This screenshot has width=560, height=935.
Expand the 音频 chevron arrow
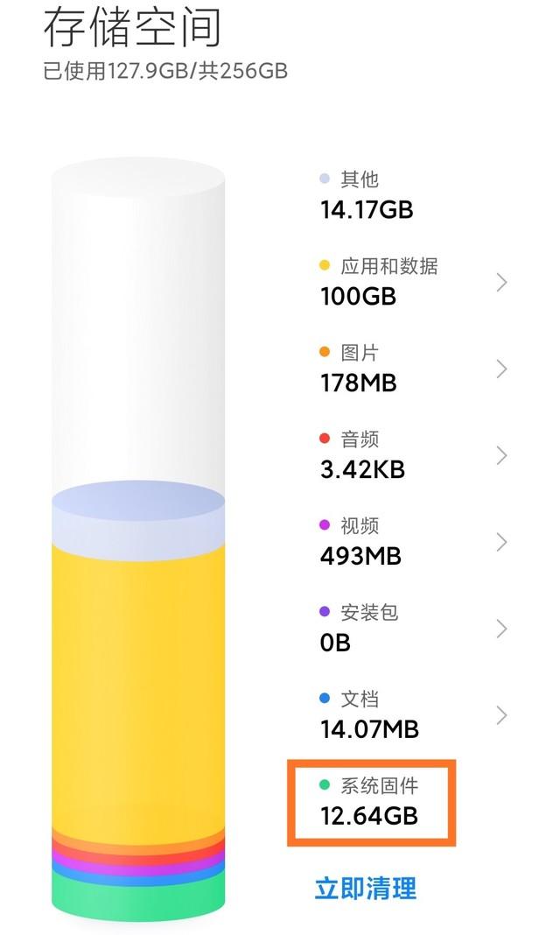(501, 455)
